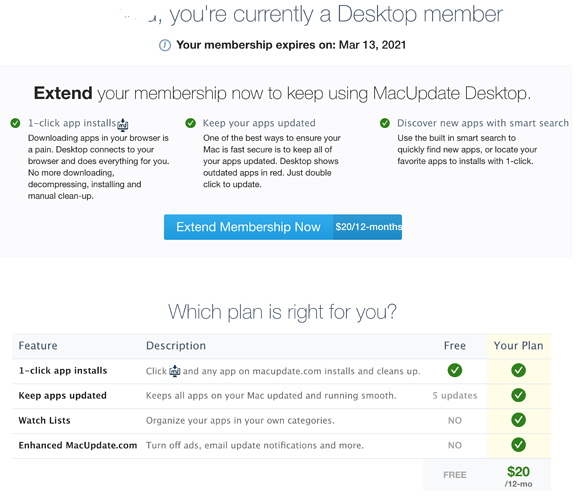This screenshot has width=578, height=500.
Task: Click the '1-click app installs' feature heading
Action: [72, 123]
